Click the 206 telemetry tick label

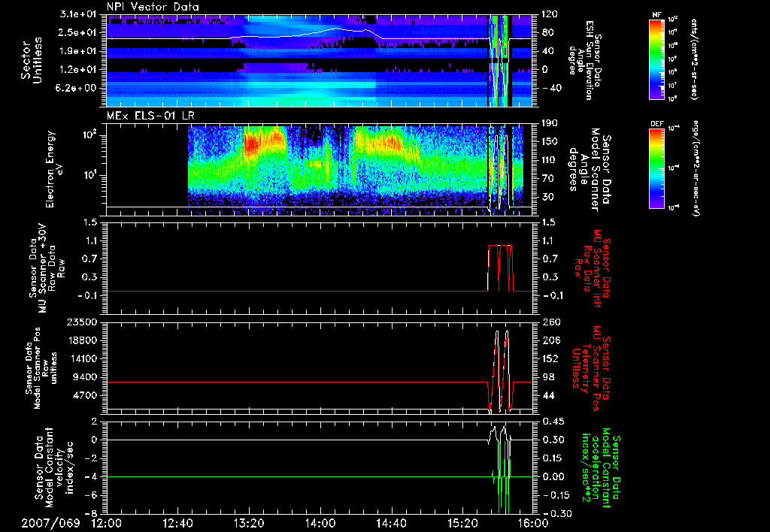550,340
